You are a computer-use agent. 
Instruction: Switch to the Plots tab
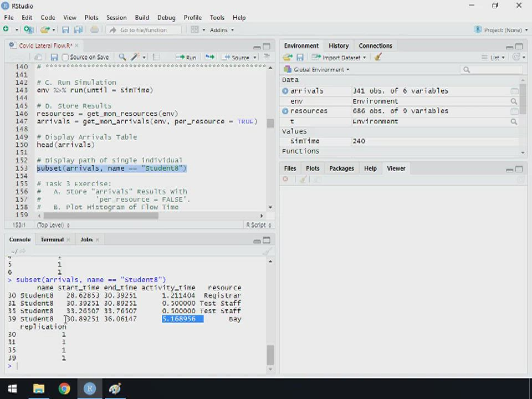point(313,168)
